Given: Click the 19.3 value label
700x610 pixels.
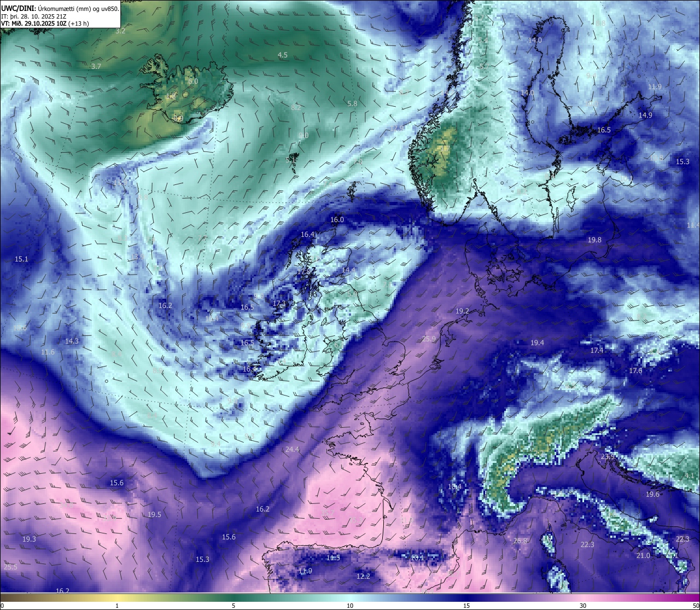Looking at the screenshot, I should [x=29, y=539].
